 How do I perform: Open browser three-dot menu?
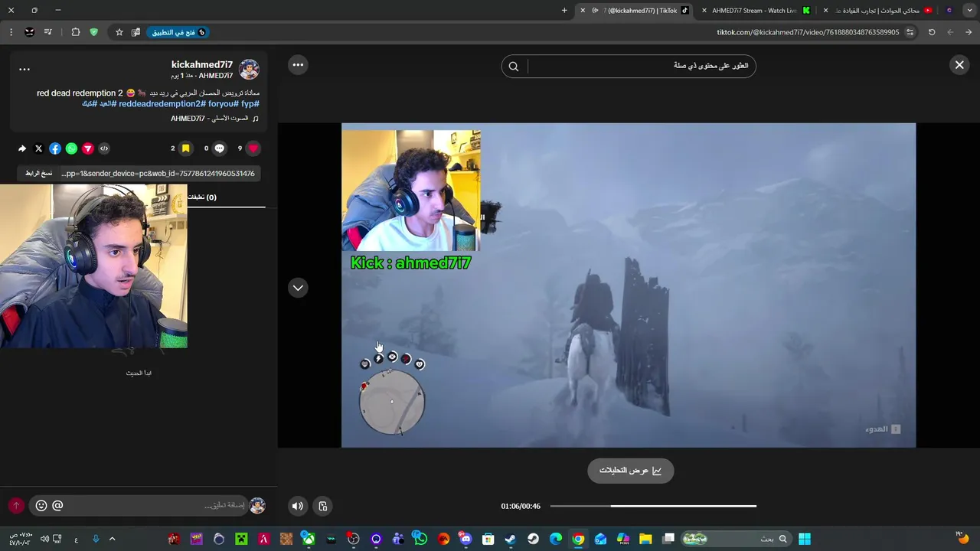pyautogui.click(x=11, y=32)
